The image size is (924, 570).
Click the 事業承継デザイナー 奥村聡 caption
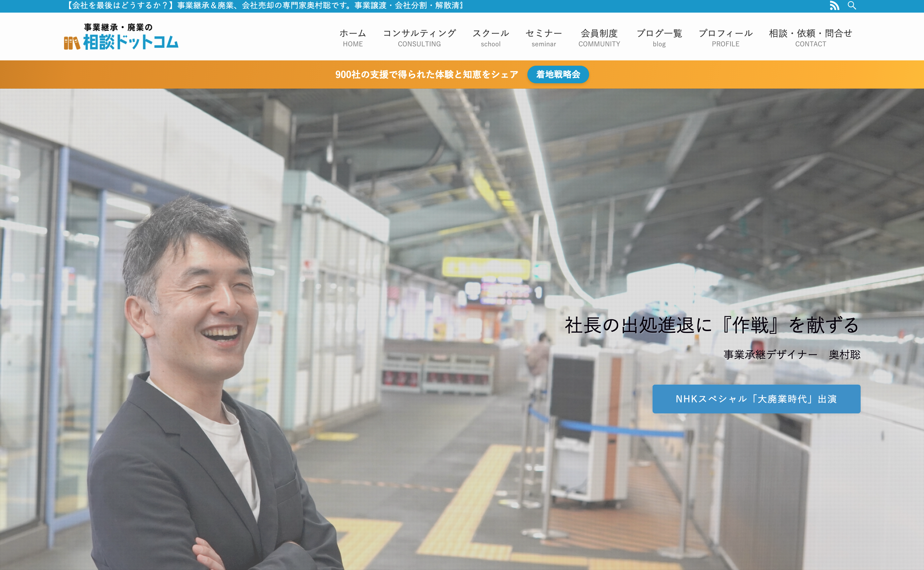[x=792, y=354]
